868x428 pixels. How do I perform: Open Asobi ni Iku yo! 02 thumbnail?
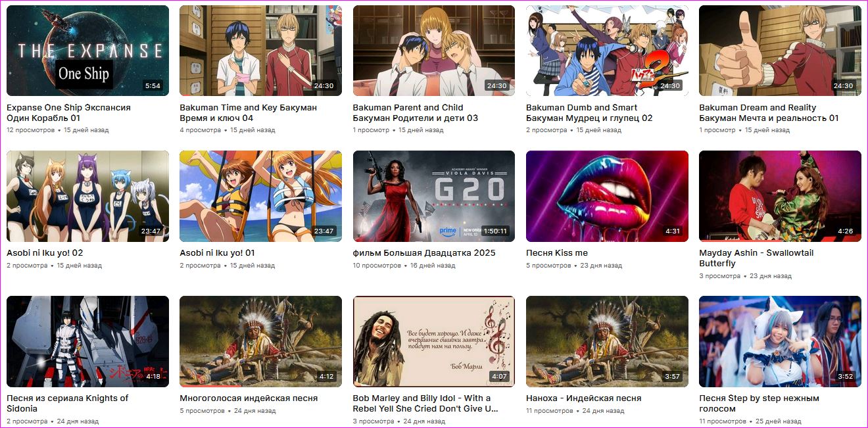point(87,196)
